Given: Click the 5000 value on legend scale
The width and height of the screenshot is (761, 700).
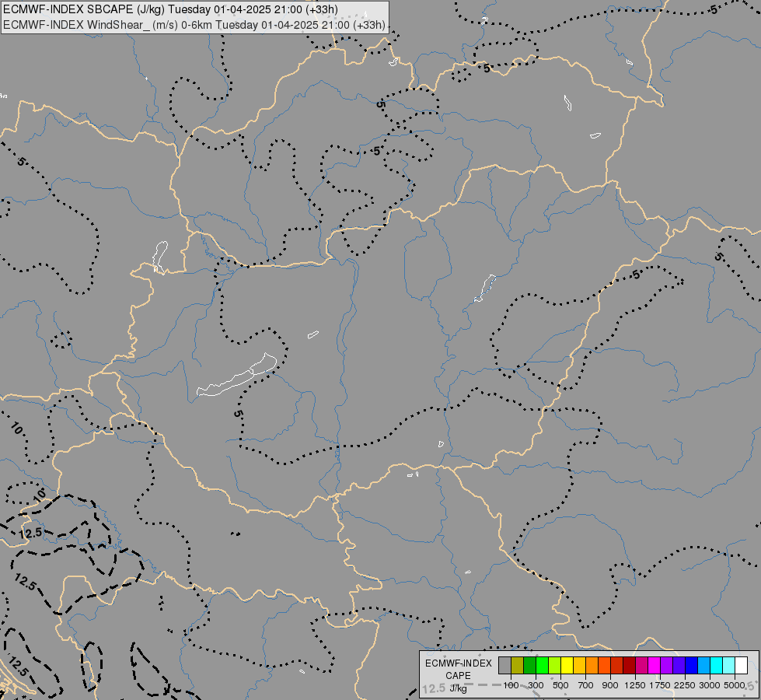Looking at the screenshot, I should pyautogui.click(x=735, y=685).
